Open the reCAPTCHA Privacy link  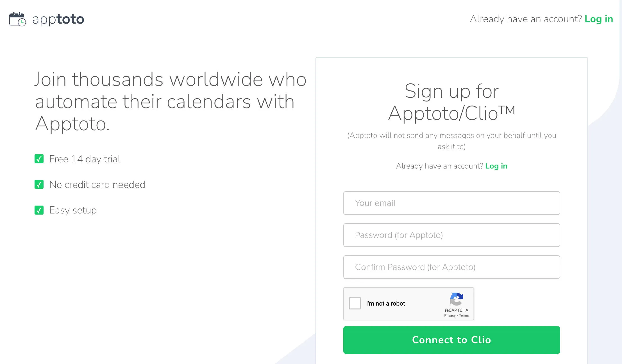(449, 316)
